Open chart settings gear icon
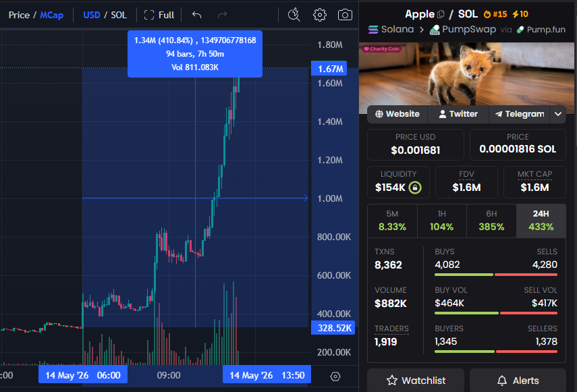Screen dimensions: 577x392 pos(319,15)
